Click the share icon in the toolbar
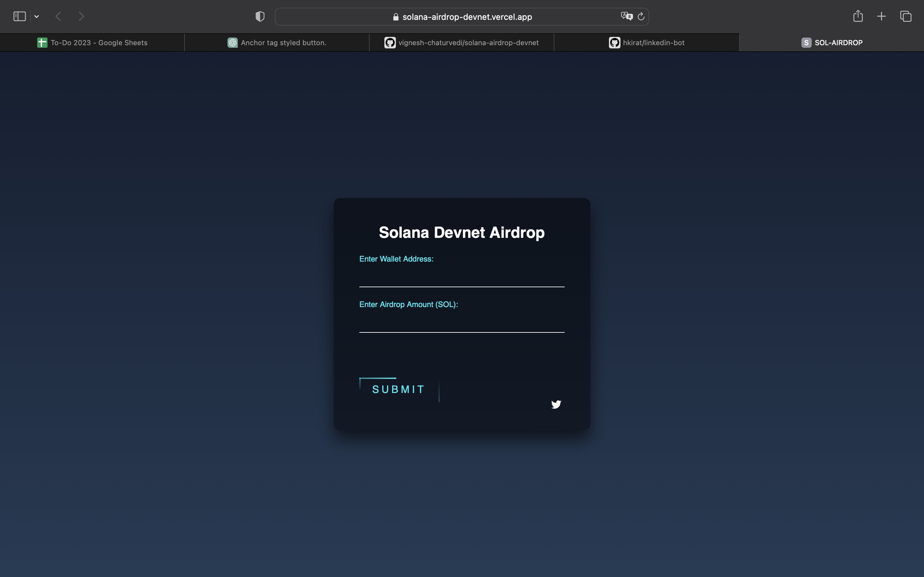The image size is (924, 577). pos(858,16)
